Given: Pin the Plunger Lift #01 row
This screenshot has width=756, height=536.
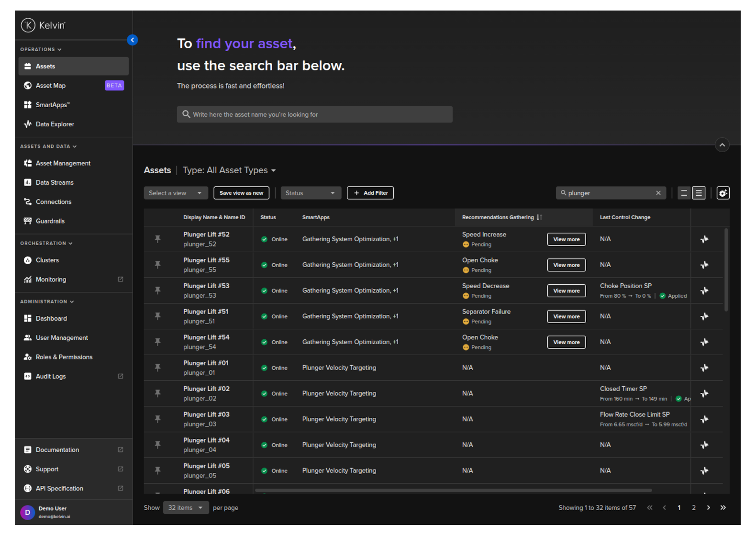Looking at the screenshot, I should point(157,368).
